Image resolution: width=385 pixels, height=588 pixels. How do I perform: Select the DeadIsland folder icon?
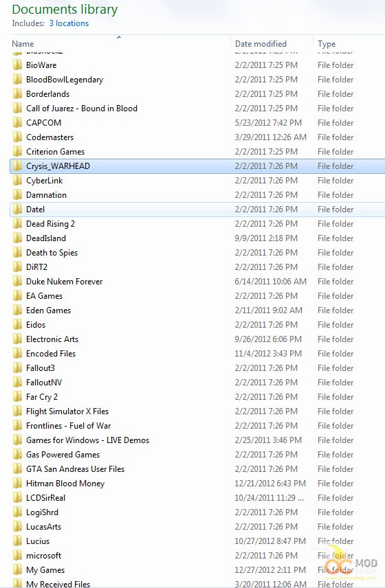click(x=17, y=238)
